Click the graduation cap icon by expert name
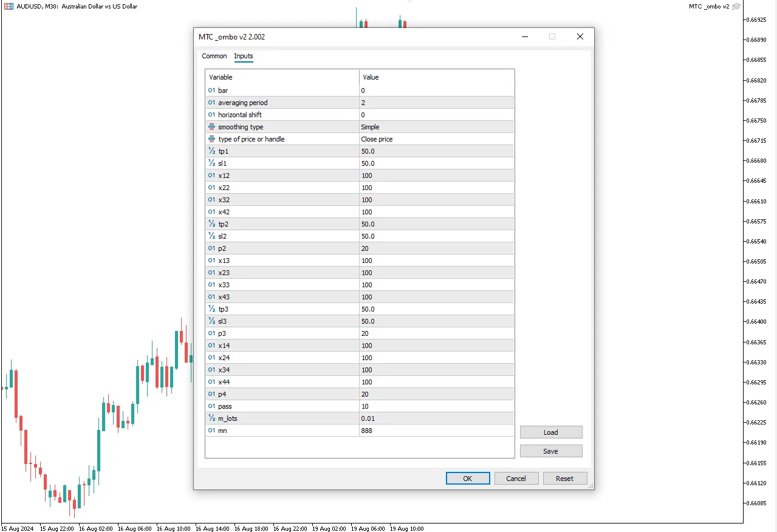The width and height of the screenshot is (777, 532). point(736,7)
